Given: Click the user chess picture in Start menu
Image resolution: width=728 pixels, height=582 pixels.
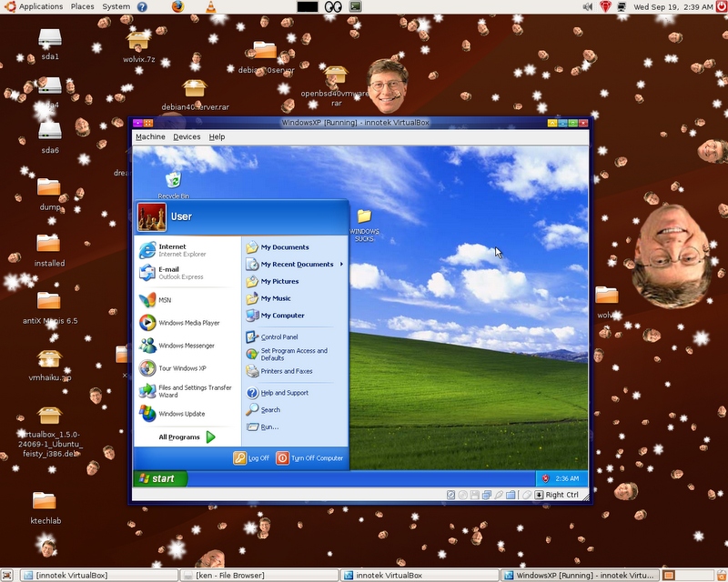Looking at the screenshot, I should click(151, 216).
